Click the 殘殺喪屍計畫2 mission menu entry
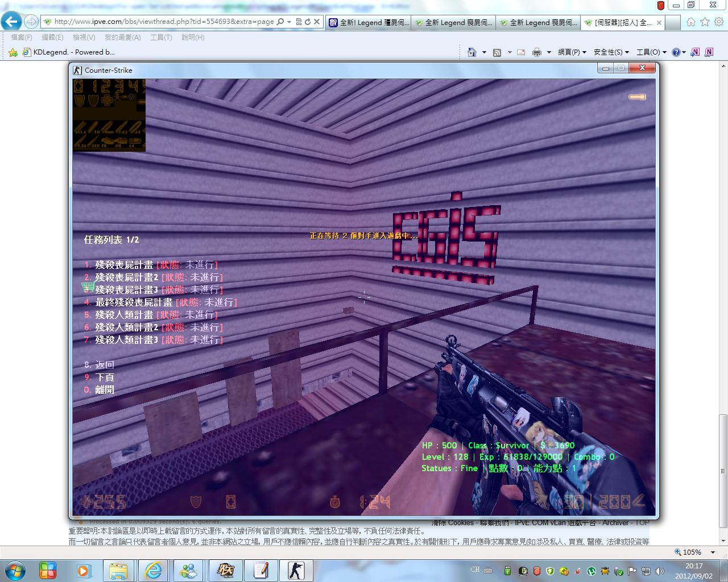Viewport: 728px width, 582px height. coord(153,277)
